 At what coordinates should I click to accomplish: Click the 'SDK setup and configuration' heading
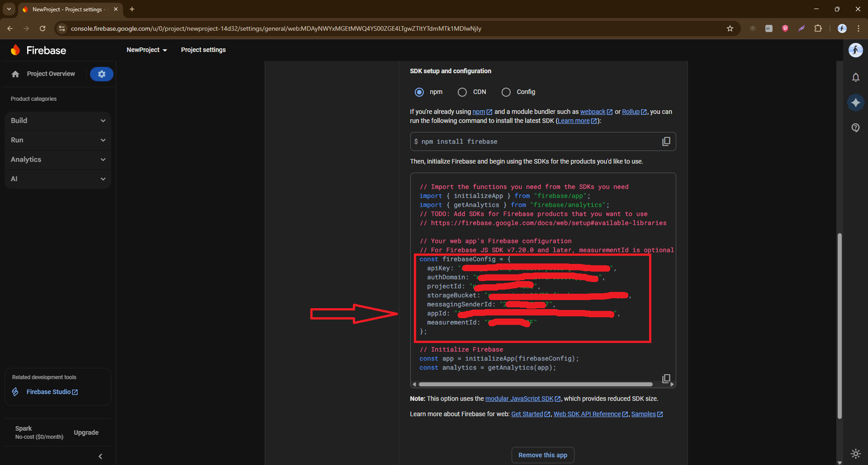[451, 71]
